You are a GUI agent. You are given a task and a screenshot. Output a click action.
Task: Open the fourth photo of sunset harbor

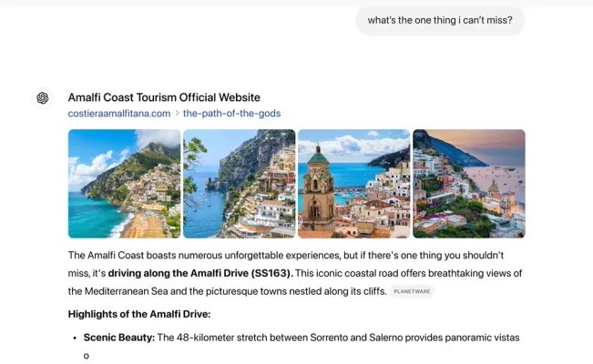coord(468,183)
